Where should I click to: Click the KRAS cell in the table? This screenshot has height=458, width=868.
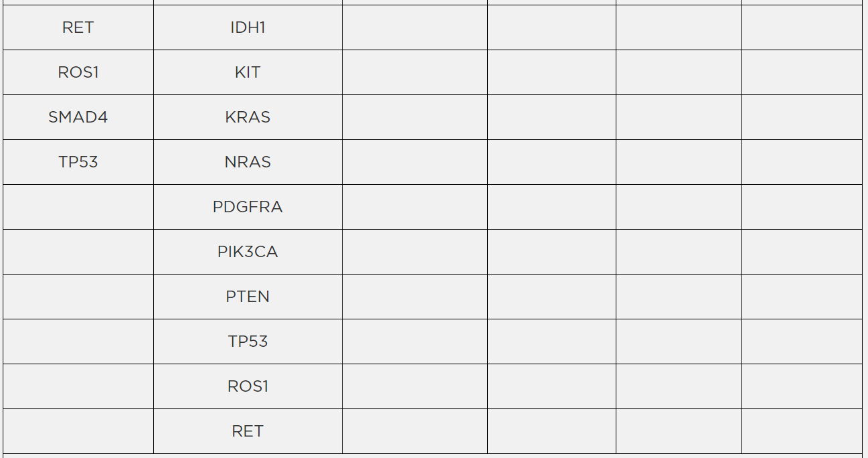pos(248,117)
